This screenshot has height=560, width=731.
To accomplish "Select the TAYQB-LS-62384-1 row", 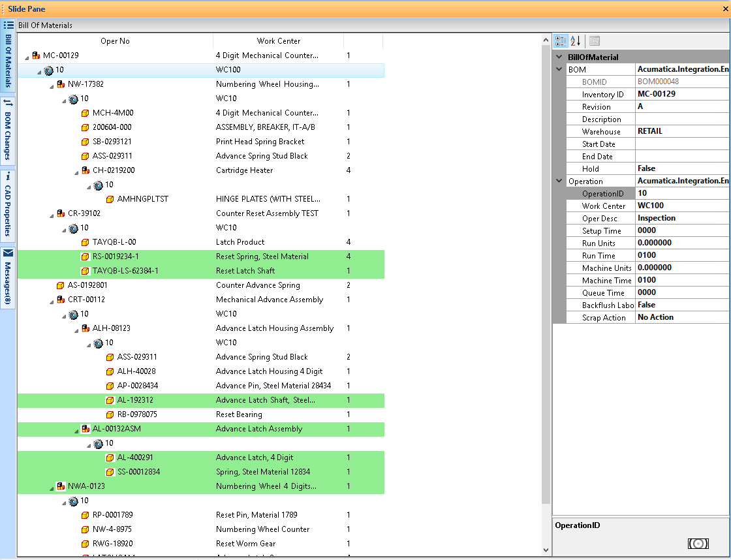I will (201, 271).
